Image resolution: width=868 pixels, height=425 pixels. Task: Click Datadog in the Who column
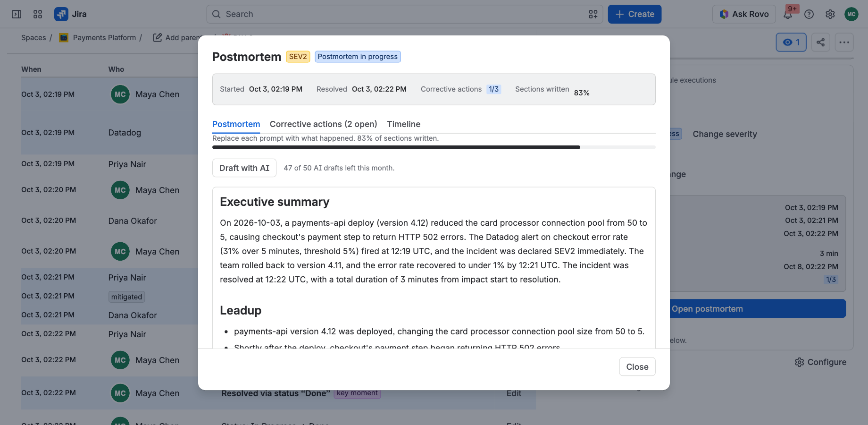pos(125,133)
